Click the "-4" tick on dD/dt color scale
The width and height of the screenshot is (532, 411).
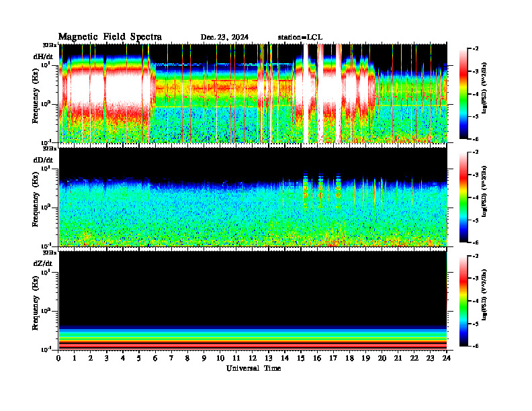(x=476, y=197)
